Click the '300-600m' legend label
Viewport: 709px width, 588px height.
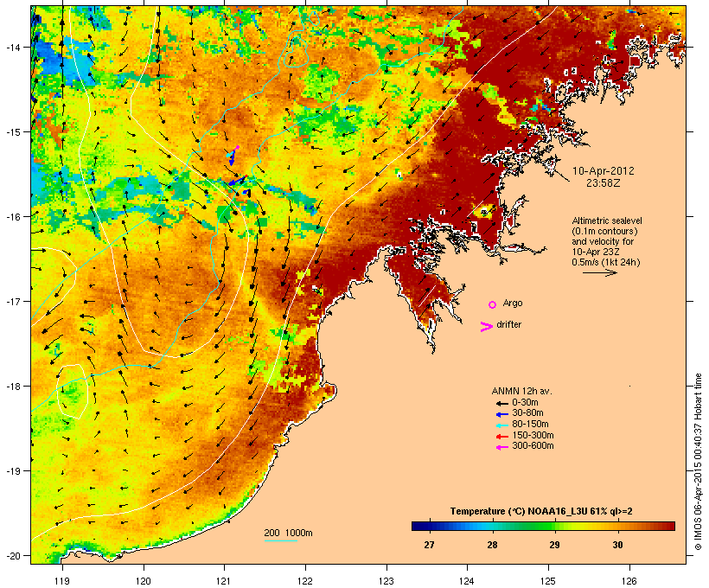[x=533, y=446]
